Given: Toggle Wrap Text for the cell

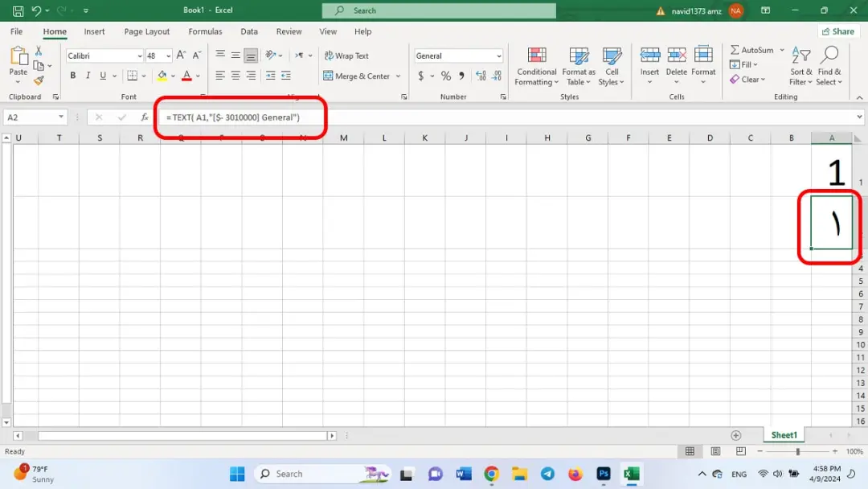Looking at the screenshot, I should (346, 55).
